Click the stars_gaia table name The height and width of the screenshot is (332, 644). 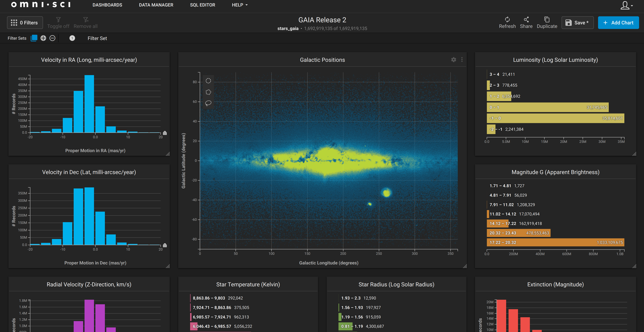(288, 29)
